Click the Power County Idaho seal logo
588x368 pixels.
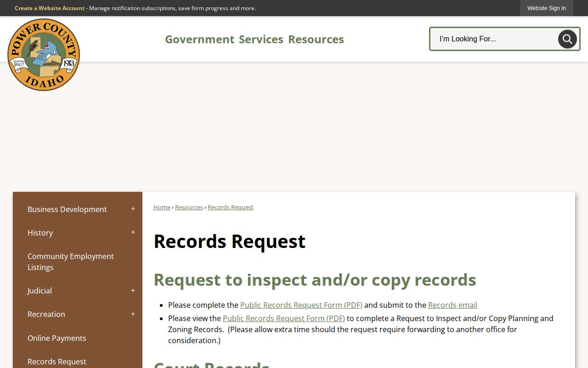pyautogui.click(x=44, y=55)
